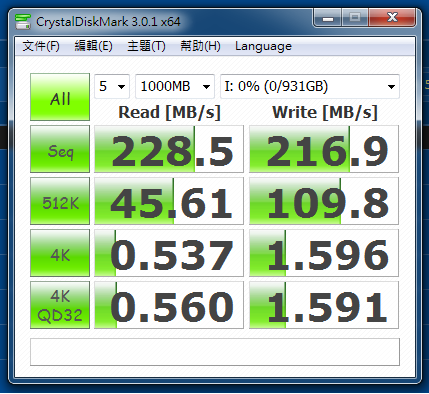Run all benchmarks with the All button
Image resolution: width=429 pixels, height=394 pixels.
[x=60, y=97]
